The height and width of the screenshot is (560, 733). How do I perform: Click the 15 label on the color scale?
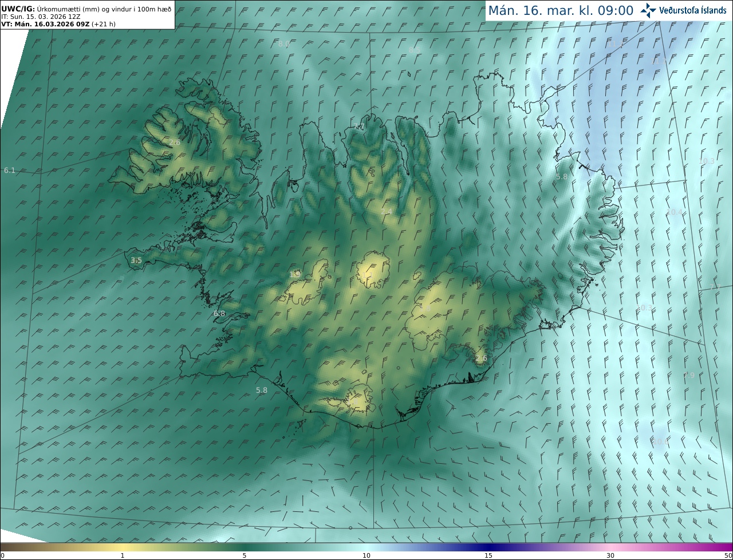click(488, 555)
